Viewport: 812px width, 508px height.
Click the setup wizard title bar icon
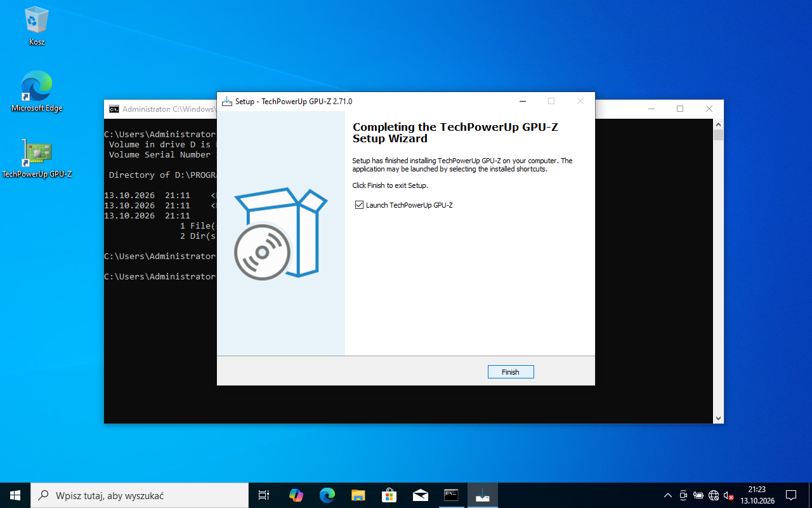pyautogui.click(x=227, y=102)
